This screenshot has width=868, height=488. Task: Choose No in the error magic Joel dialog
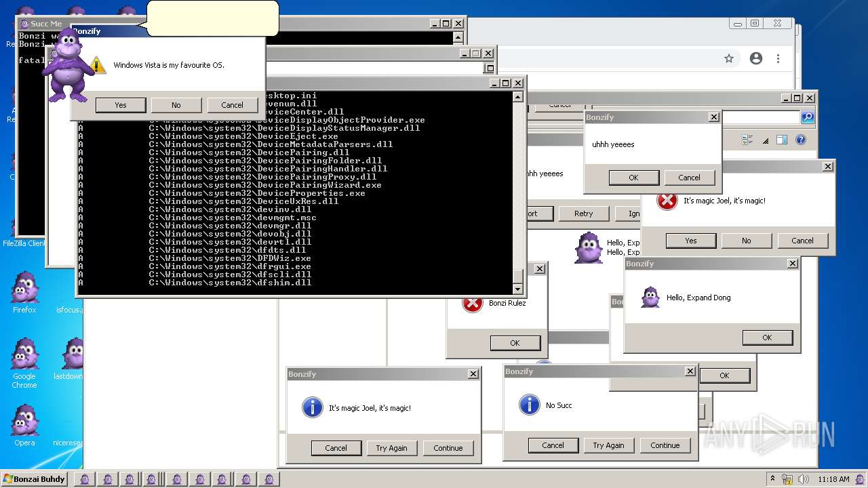(x=747, y=241)
